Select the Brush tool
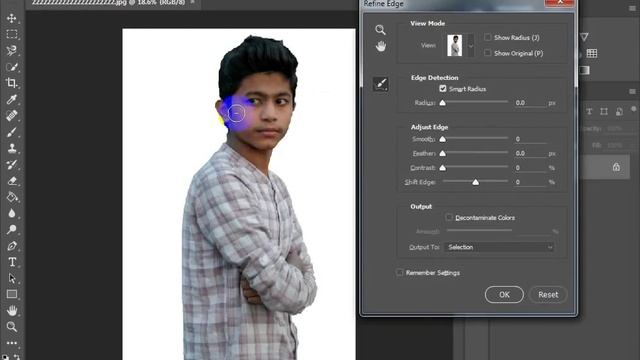Image resolution: width=640 pixels, height=360 pixels. click(11, 132)
